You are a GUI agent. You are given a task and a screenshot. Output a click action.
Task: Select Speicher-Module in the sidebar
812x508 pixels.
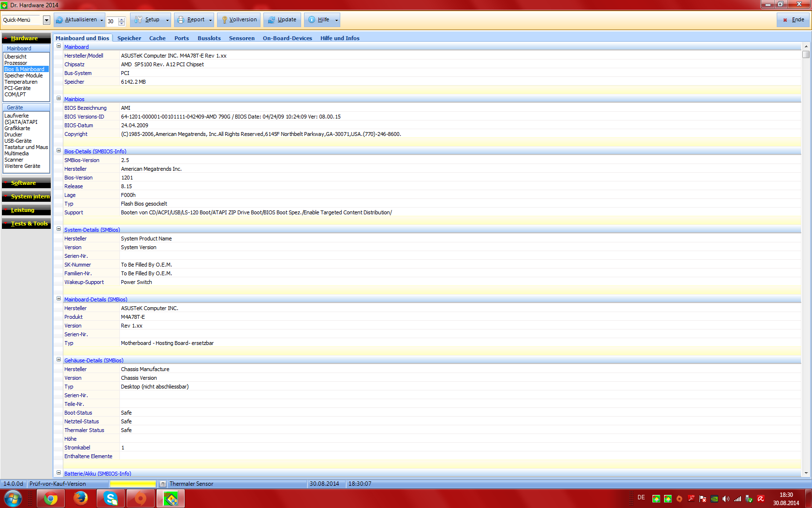pos(24,75)
